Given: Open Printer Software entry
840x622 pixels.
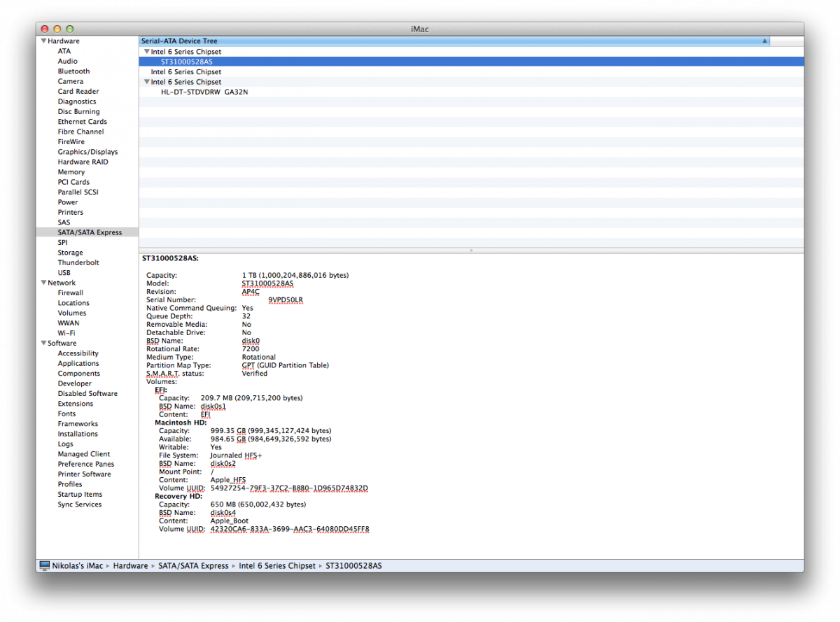Looking at the screenshot, I should coord(84,474).
